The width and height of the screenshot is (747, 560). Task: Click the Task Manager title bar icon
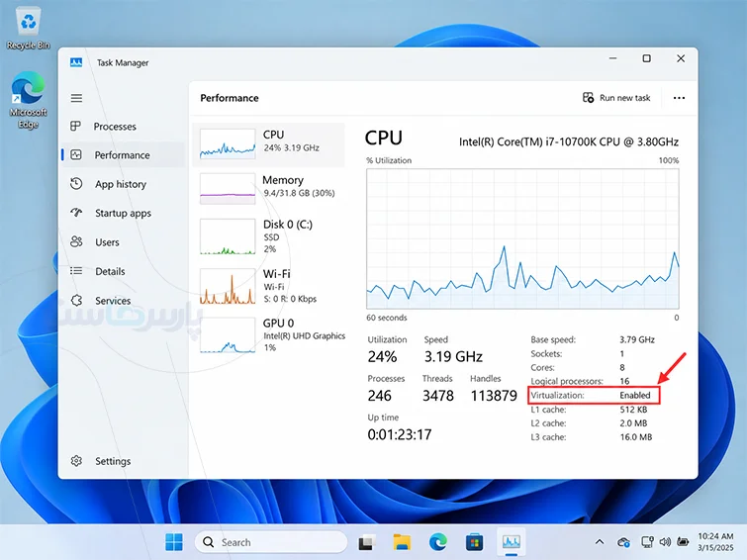click(76, 62)
